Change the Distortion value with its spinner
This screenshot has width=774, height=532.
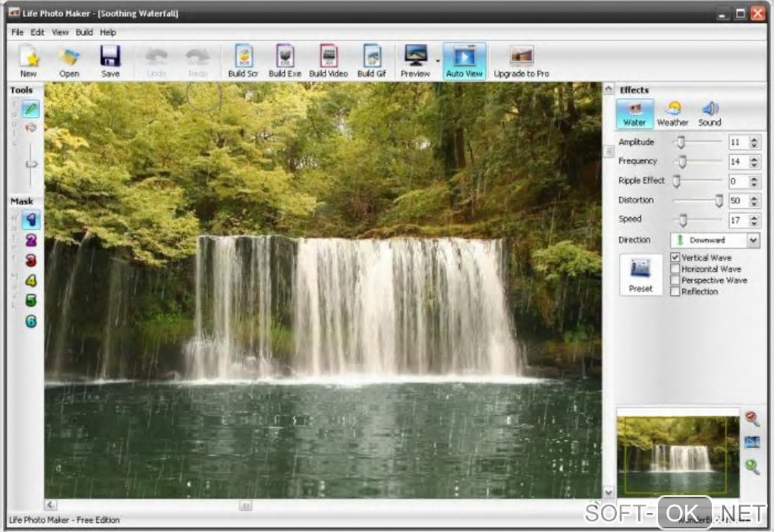pos(754,200)
